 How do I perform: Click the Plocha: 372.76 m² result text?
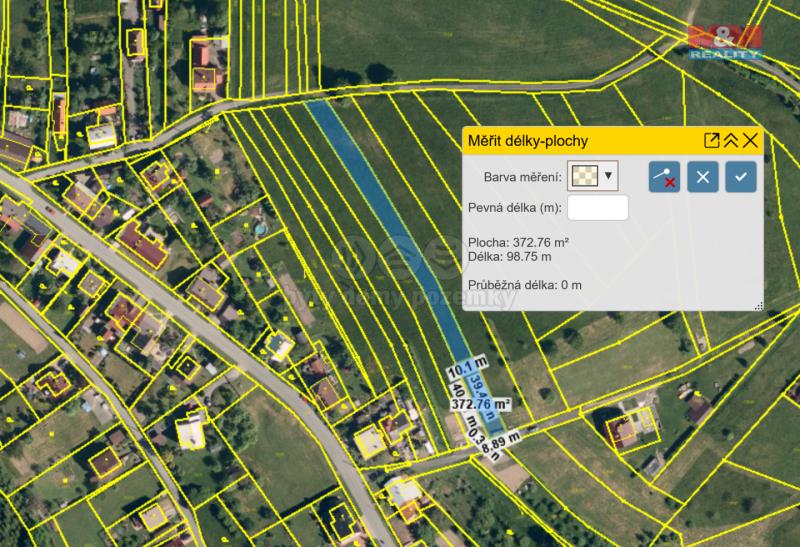pos(519,242)
